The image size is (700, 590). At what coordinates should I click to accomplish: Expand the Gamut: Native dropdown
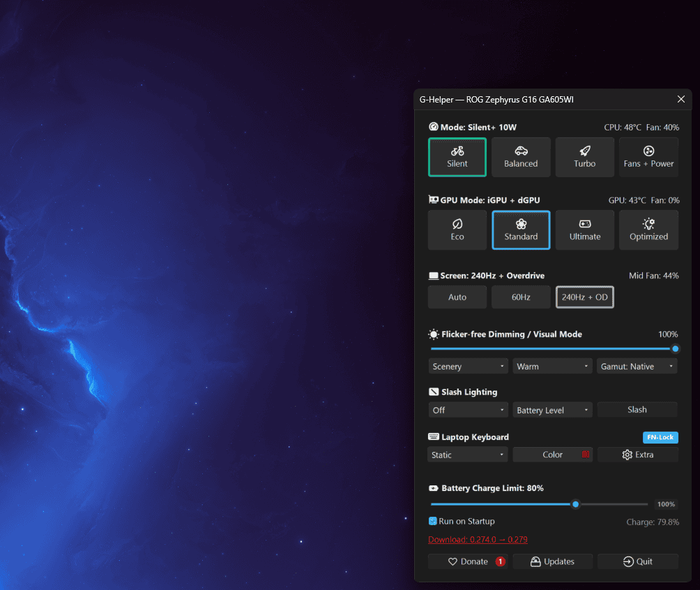(637, 366)
